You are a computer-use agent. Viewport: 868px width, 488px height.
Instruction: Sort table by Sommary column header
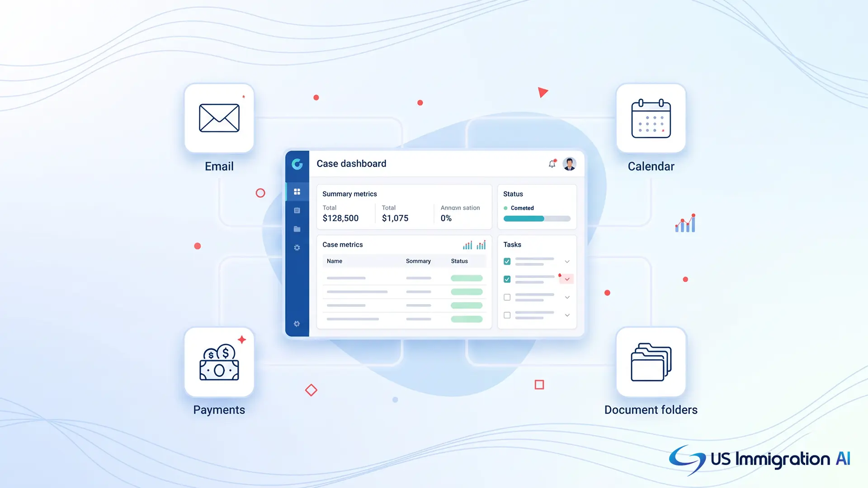[x=418, y=261]
